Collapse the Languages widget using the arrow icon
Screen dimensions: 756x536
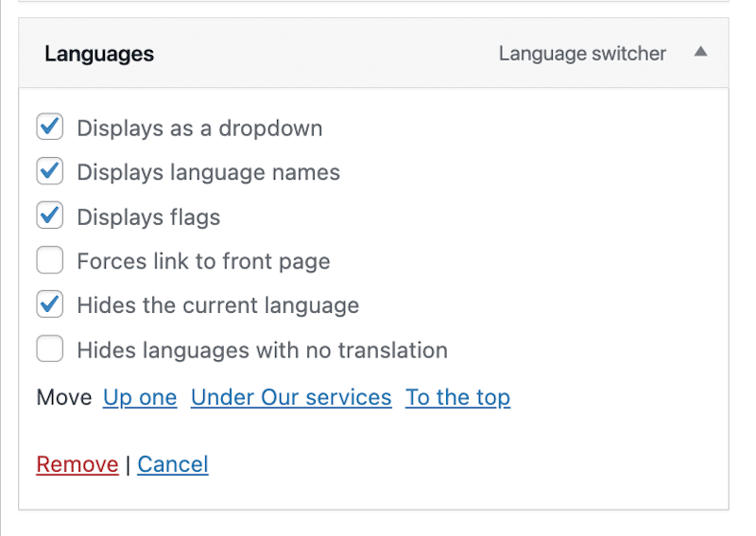pyautogui.click(x=700, y=52)
